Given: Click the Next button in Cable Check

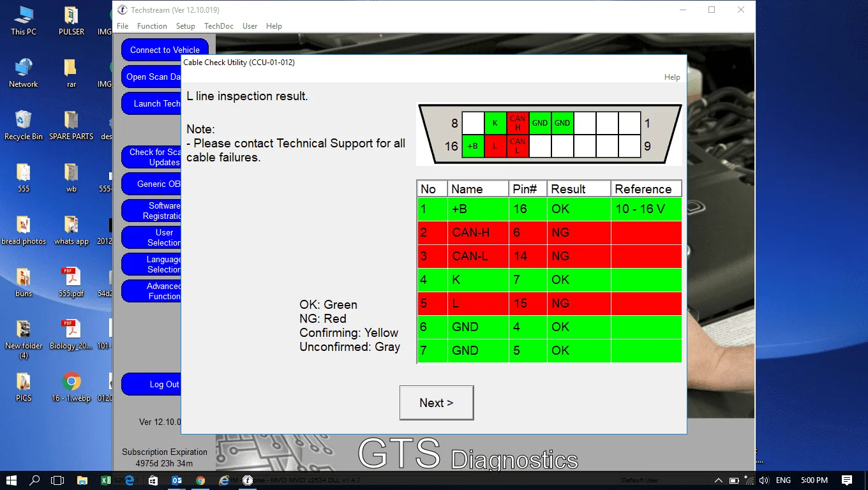Looking at the screenshot, I should (437, 403).
